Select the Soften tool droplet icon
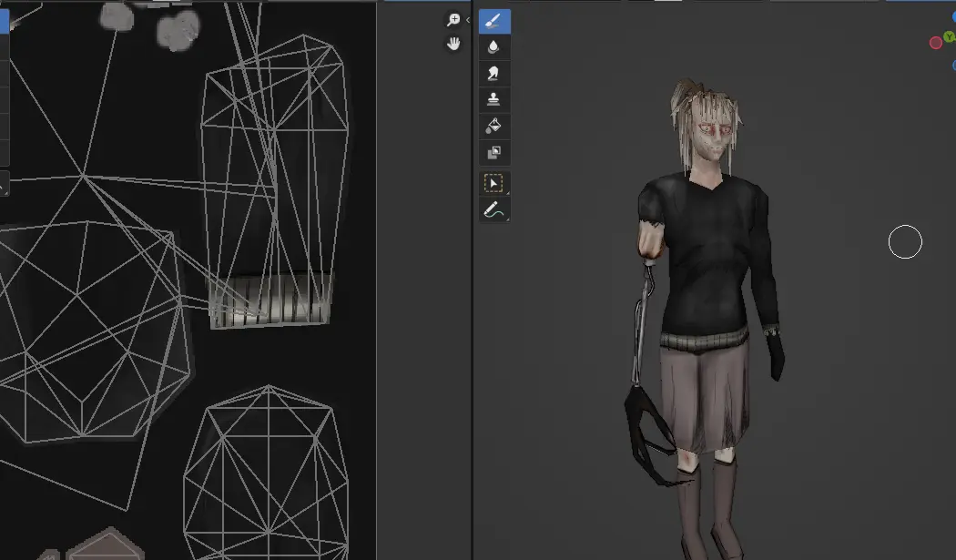 494,46
